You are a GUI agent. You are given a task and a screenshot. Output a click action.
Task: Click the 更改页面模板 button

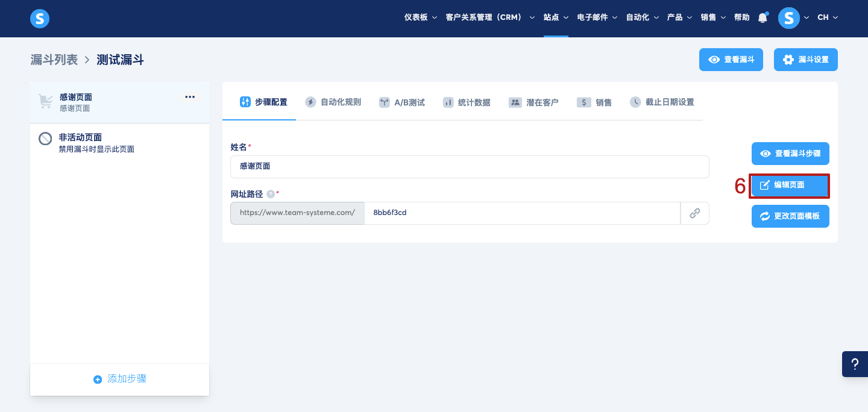pyautogui.click(x=790, y=216)
